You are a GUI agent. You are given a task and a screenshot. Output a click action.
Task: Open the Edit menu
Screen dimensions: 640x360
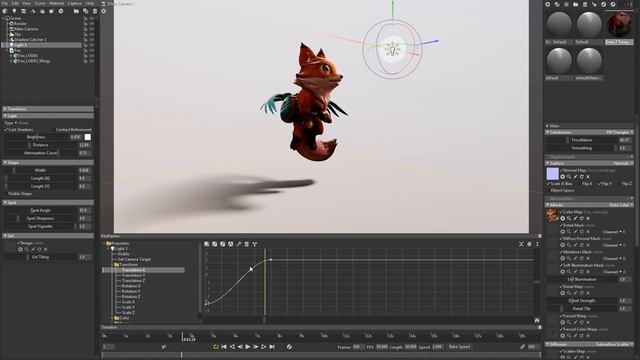pyautogui.click(x=15, y=3)
